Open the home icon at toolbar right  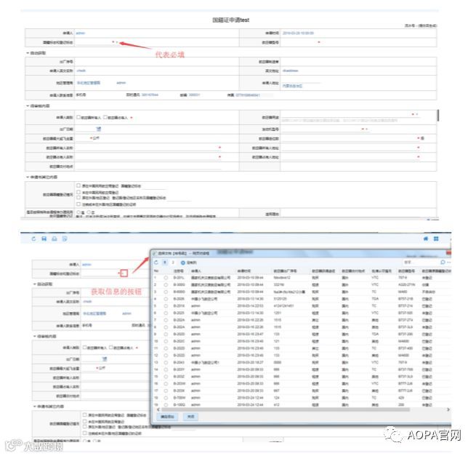coord(426,239)
